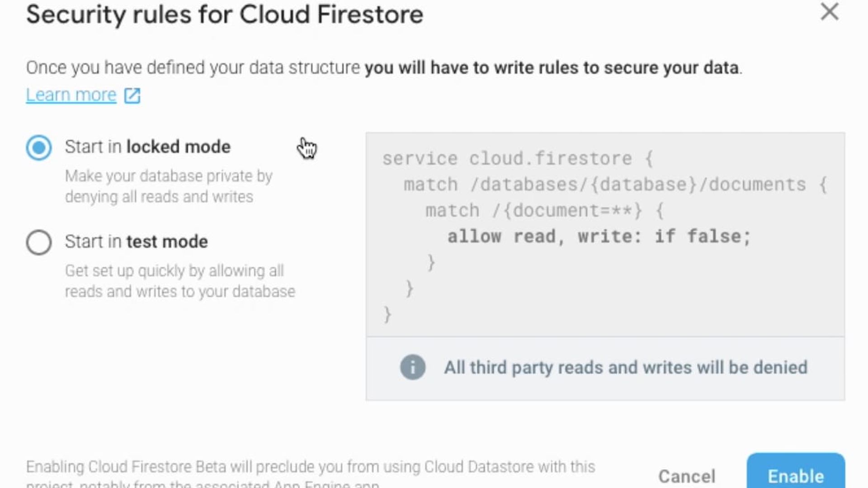Open the Learn more link
Image resolution: width=868 pixels, height=488 pixels.
(x=71, y=95)
